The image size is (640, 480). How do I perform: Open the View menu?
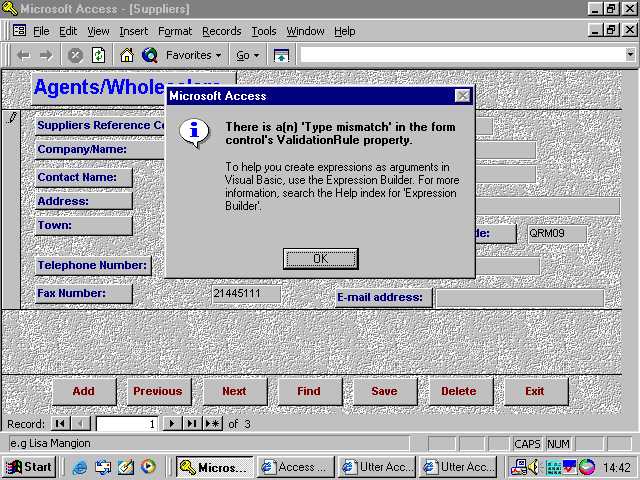[98, 31]
